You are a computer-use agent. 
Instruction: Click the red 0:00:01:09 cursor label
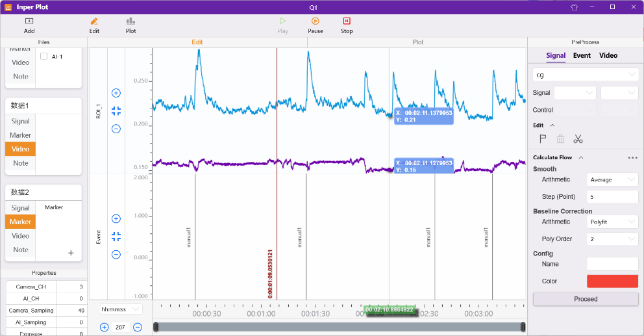point(270,274)
